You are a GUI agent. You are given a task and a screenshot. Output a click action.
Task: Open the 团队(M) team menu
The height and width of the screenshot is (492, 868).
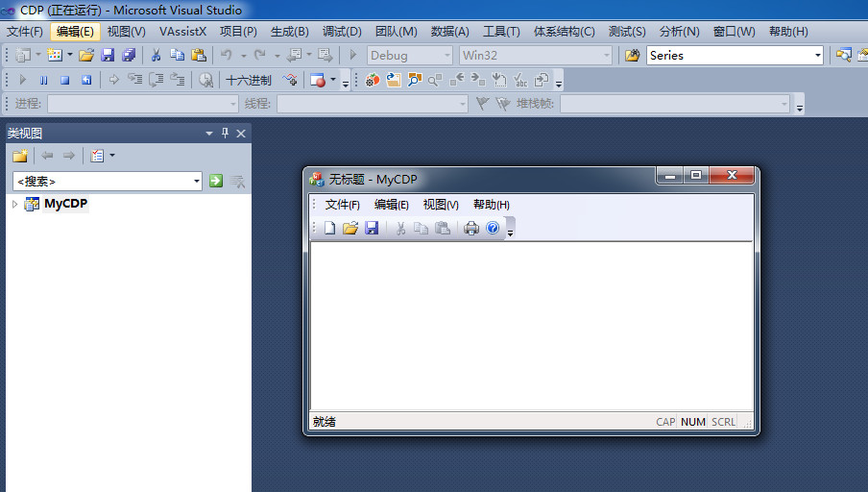tap(396, 32)
